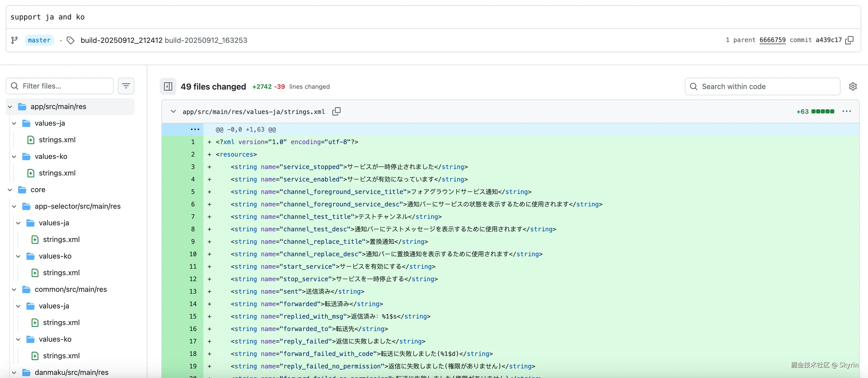
Task: Open the diff settings gear icon
Action: point(852,87)
